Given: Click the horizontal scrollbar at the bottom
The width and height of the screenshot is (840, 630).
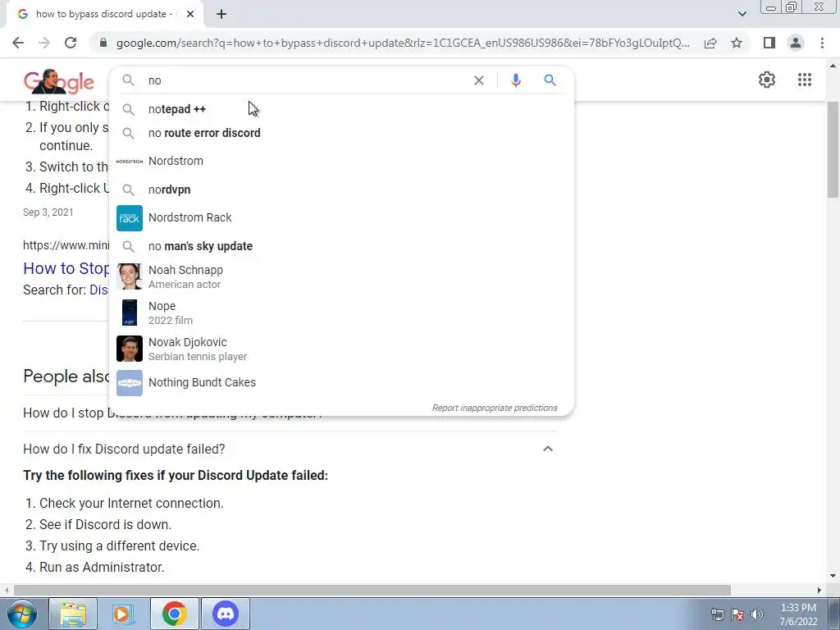Looking at the screenshot, I should click(x=372, y=590).
